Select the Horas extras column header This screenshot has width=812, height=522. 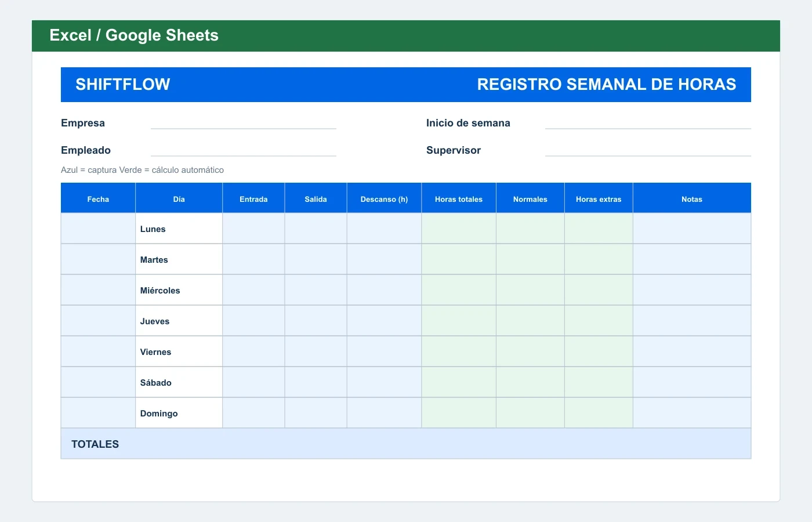pos(599,198)
